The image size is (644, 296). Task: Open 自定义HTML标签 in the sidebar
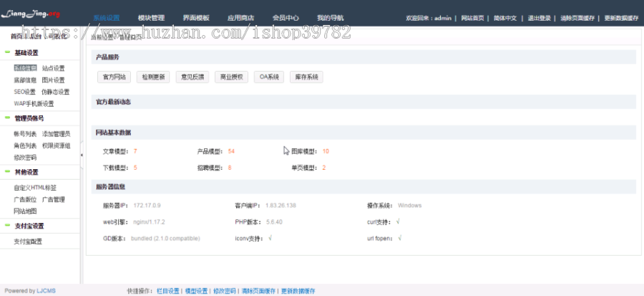(35, 188)
